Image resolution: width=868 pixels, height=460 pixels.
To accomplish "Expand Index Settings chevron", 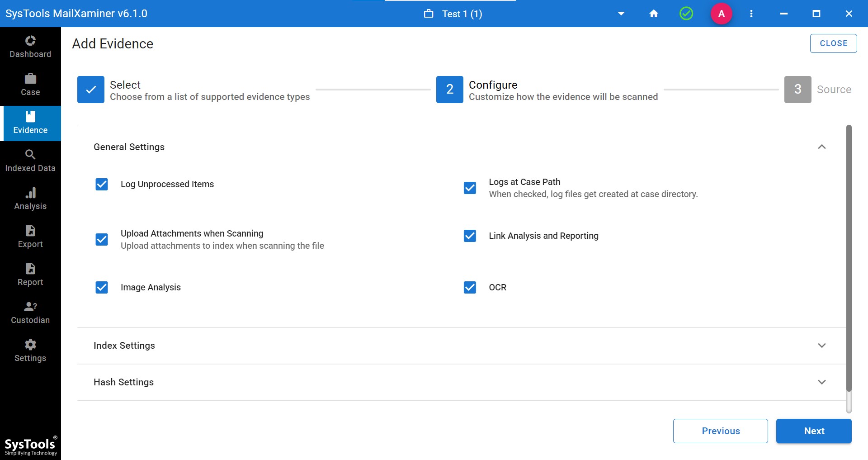I will tap(822, 345).
